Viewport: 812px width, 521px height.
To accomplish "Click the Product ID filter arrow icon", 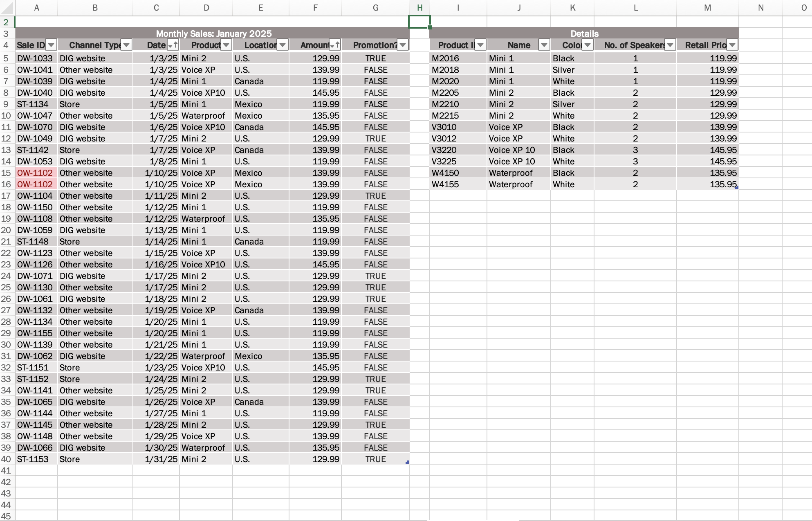I will 480,45.
